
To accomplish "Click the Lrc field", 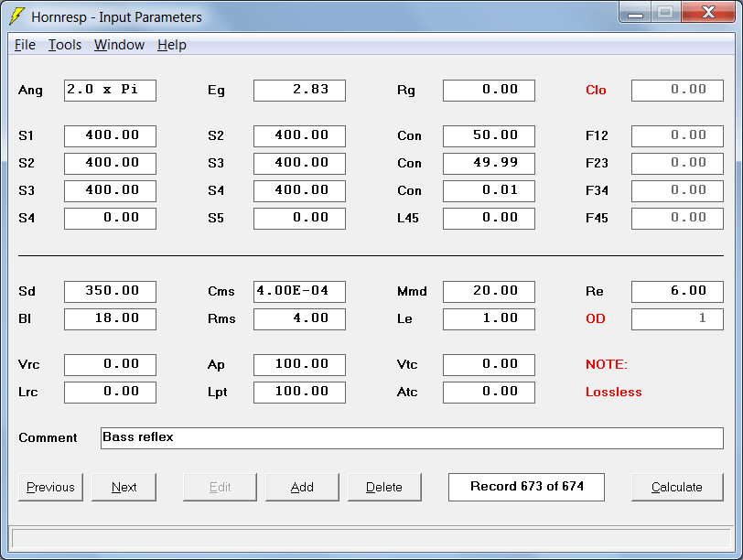I will click(x=110, y=393).
